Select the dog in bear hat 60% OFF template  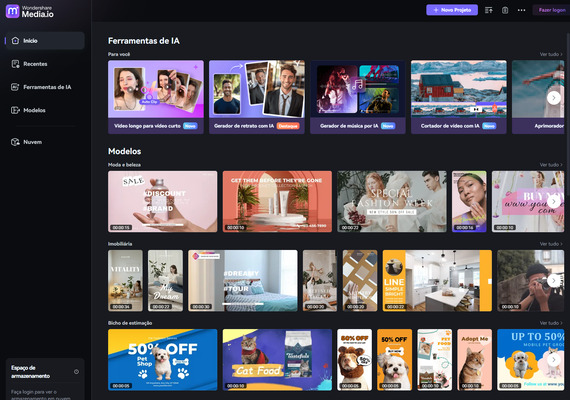tap(354, 360)
